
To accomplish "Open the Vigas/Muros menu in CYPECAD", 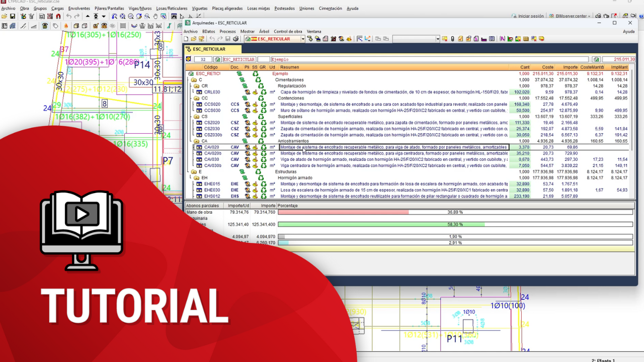I will click(139, 9).
